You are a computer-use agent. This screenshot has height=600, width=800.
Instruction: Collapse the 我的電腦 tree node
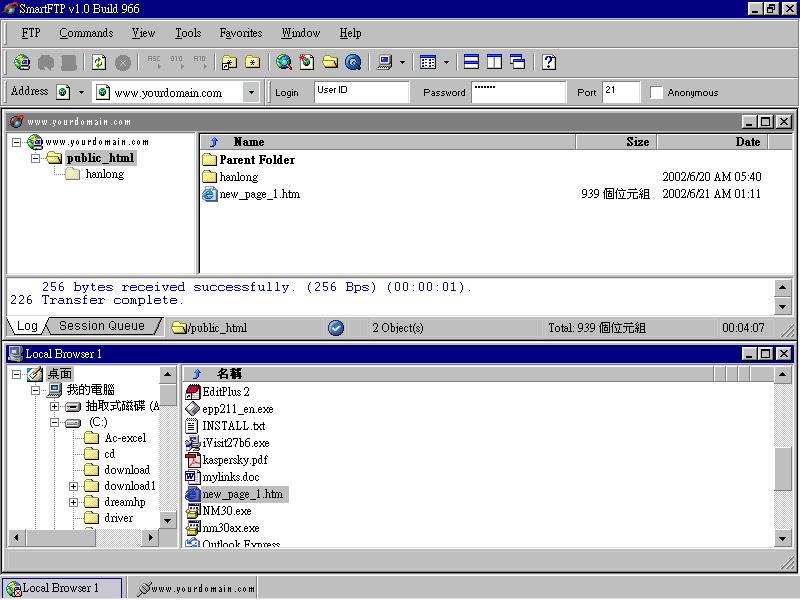(x=35, y=390)
